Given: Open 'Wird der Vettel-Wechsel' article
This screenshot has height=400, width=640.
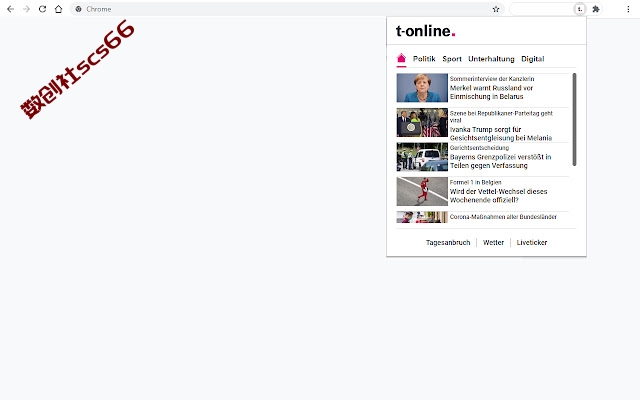Looking at the screenshot, I should 498,196.
